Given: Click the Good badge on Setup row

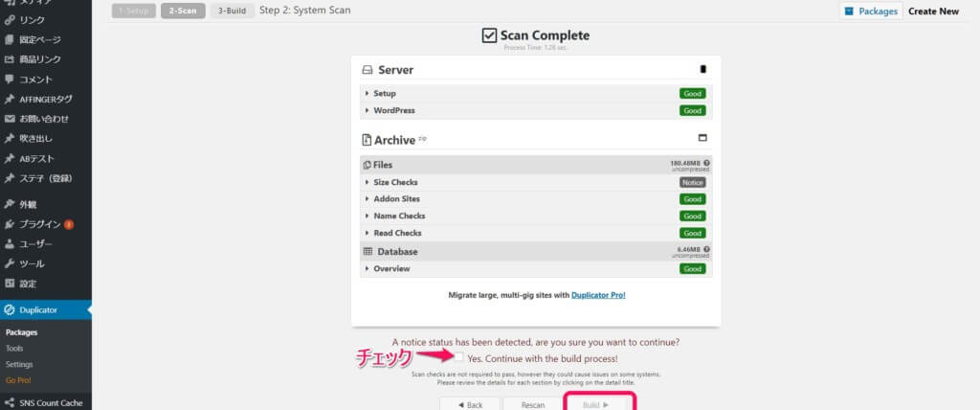Looking at the screenshot, I should tap(693, 94).
